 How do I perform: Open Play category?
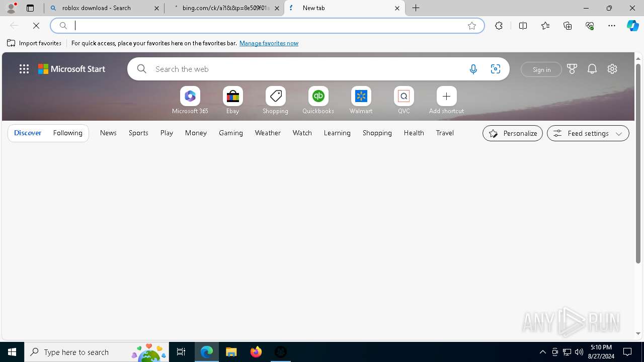tap(167, 133)
